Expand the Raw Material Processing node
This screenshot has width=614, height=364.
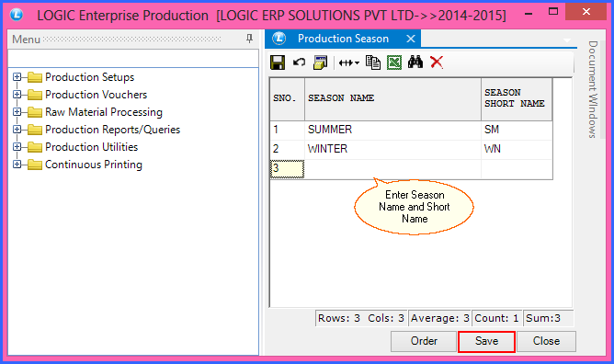[x=17, y=112]
